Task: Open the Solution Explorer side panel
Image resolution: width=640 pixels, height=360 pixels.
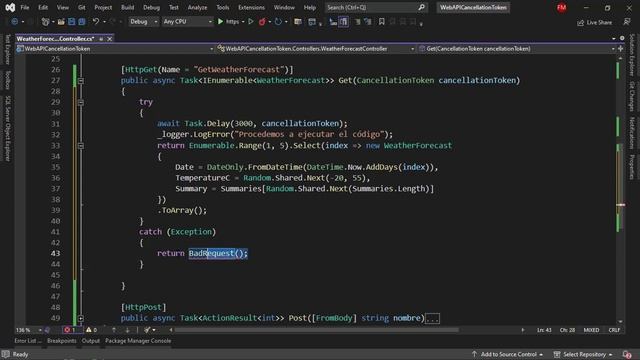Action: [632, 55]
